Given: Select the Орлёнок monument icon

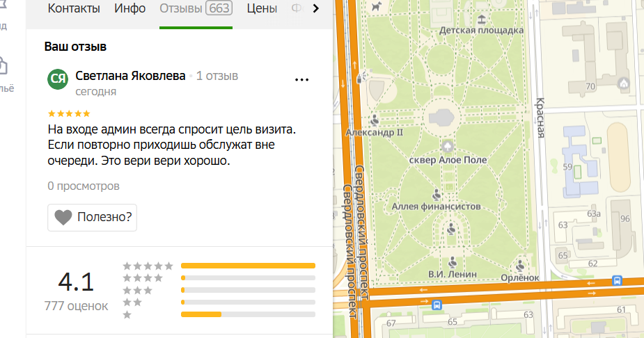Looking at the screenshot, I should [520, 266].
